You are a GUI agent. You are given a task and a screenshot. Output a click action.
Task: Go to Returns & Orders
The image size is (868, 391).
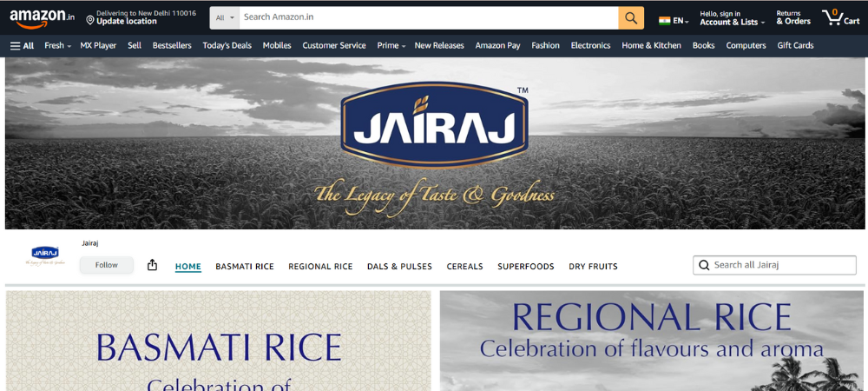[792, 17]
